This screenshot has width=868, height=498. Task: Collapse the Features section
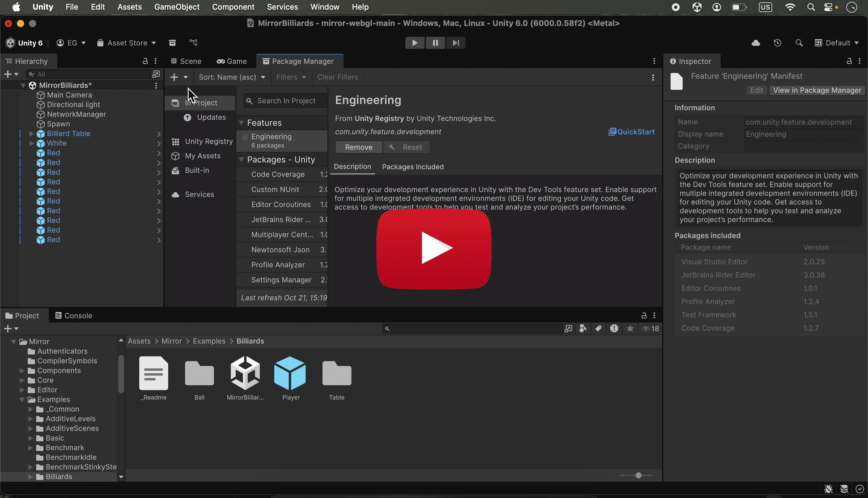pyautogui.click(x=241, y=123)
